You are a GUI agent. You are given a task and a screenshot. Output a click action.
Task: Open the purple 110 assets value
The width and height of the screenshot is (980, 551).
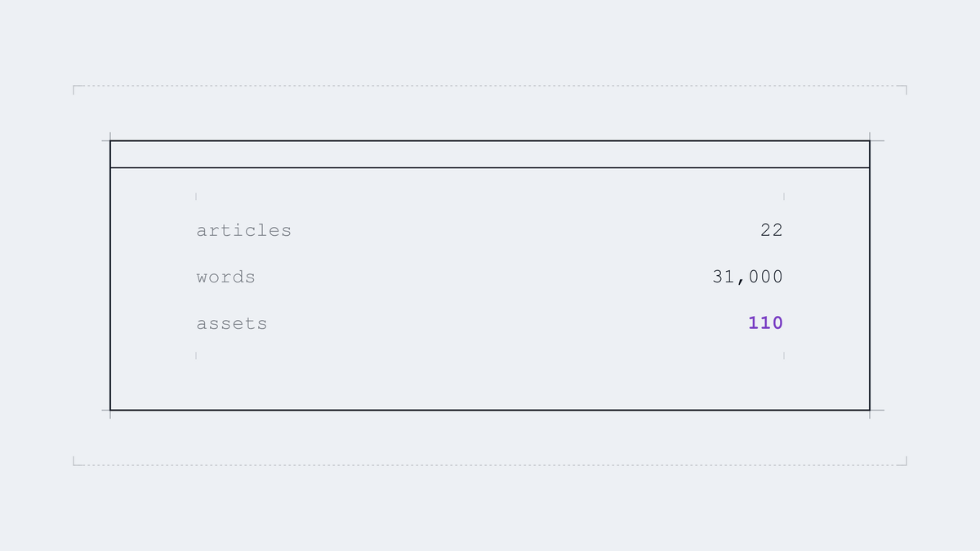coord(766,323)
